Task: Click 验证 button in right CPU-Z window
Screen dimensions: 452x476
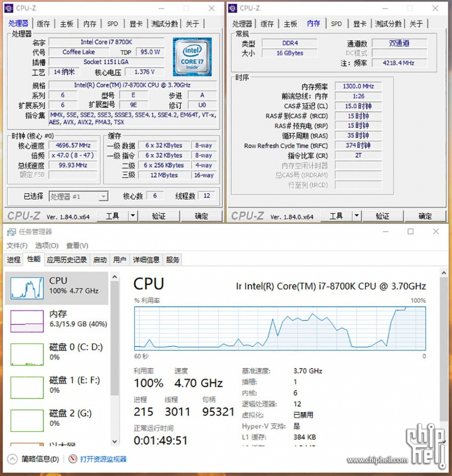Action: (382, 216)
